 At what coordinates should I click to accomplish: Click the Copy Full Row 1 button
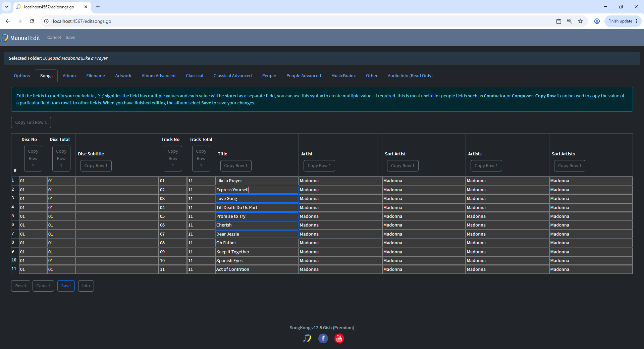click(x=31, y=122)
